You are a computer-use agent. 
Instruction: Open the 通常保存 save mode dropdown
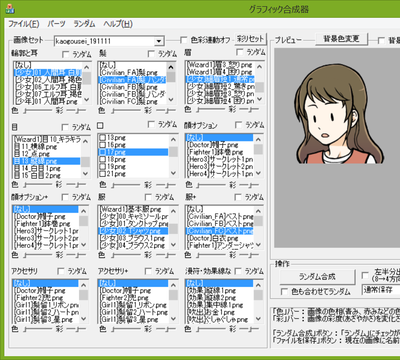pos(381,289)
